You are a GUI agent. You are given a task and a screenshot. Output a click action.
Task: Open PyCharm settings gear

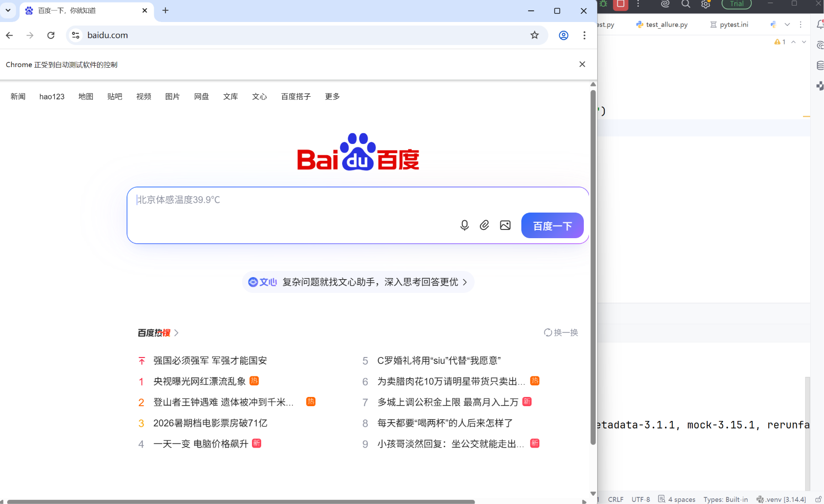pos(706,4)
